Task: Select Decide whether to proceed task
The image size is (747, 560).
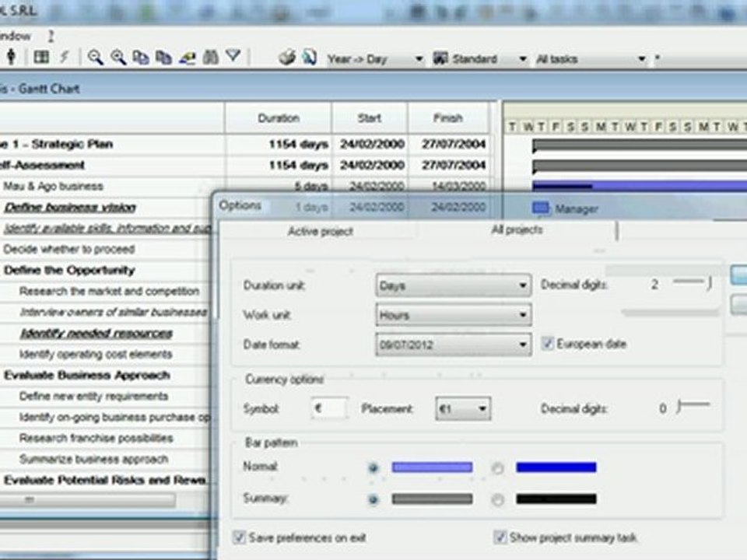Action: [68, 249]
